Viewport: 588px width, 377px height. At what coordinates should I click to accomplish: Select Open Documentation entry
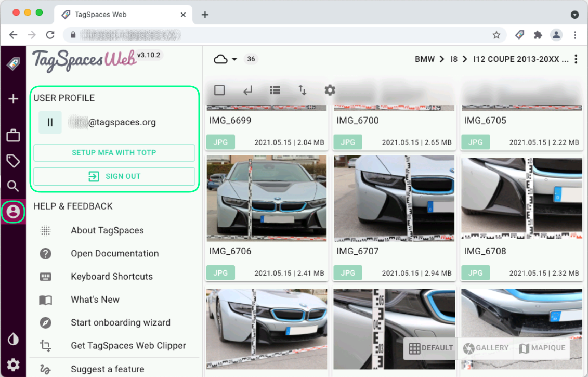tap(115, 254)
